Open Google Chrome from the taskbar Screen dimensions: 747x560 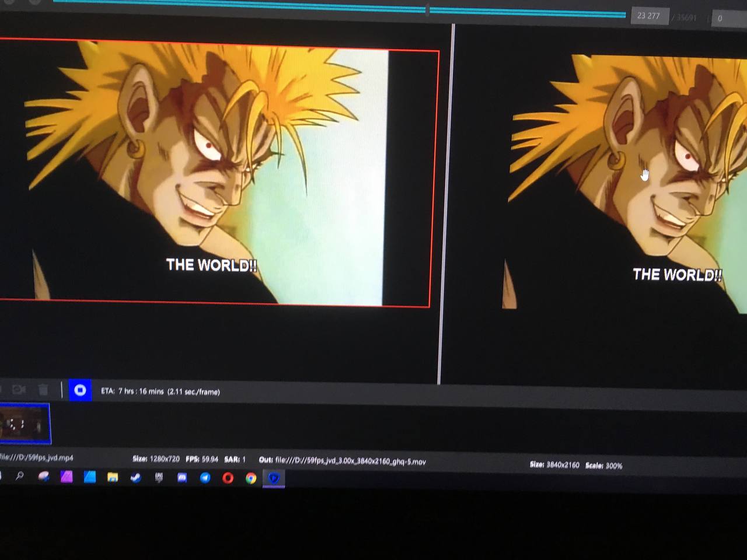click(251, 478)
